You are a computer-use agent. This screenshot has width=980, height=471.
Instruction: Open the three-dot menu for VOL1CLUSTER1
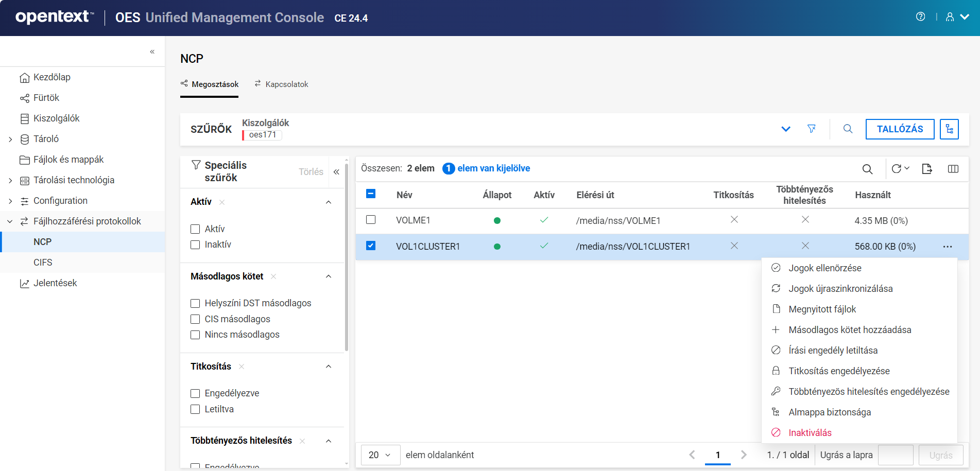pyautogui.click(x=948, y=247)
